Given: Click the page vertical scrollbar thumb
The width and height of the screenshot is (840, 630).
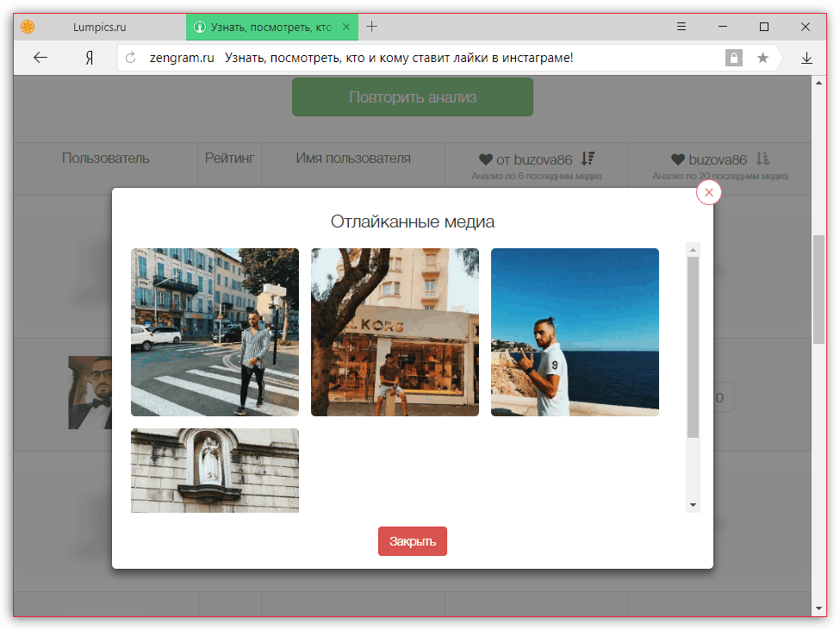Looking at the screenshot, I should click(x=818, y=290).
